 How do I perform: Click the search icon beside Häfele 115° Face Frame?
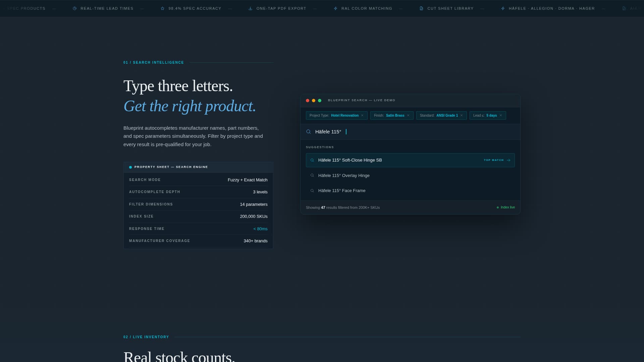312,191
